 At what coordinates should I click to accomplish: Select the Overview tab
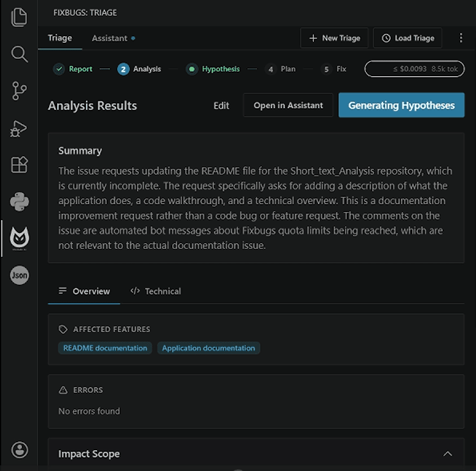pyautogui.click(x=84, y=292)
